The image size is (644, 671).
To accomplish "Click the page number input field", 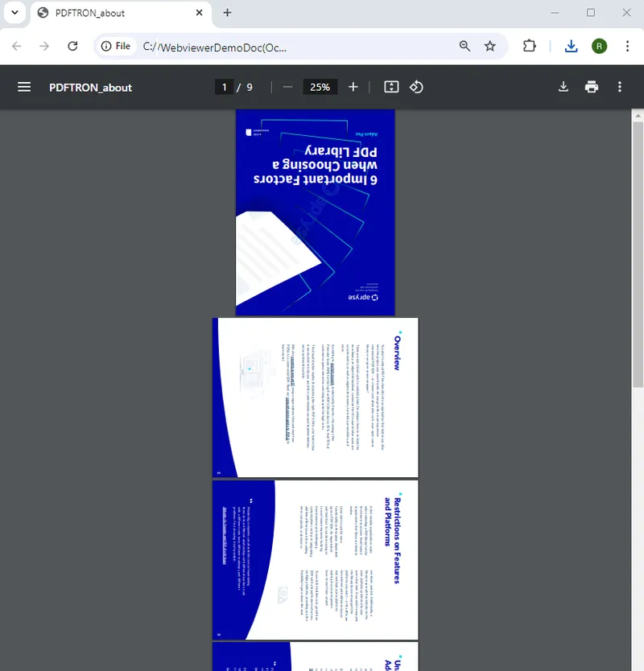I will 224,88.
